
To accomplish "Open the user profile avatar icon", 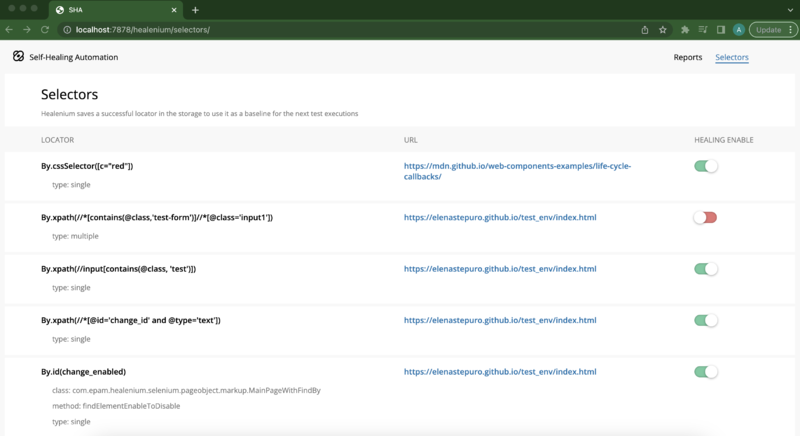I will (x=739, y=30).
